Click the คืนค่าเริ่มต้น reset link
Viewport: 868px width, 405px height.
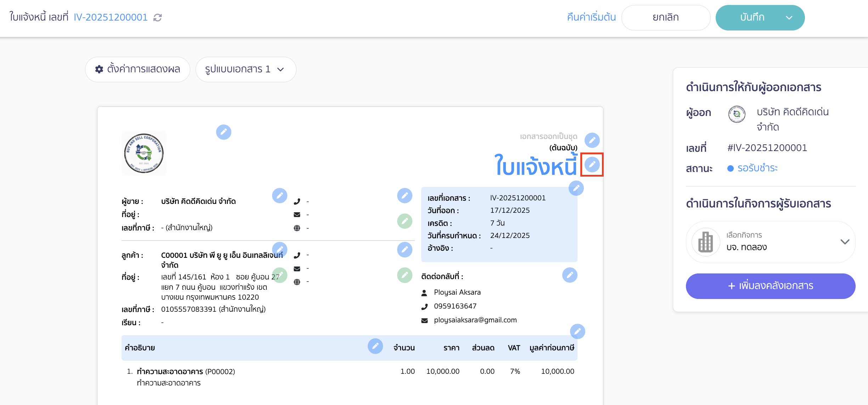pos(591,17)
